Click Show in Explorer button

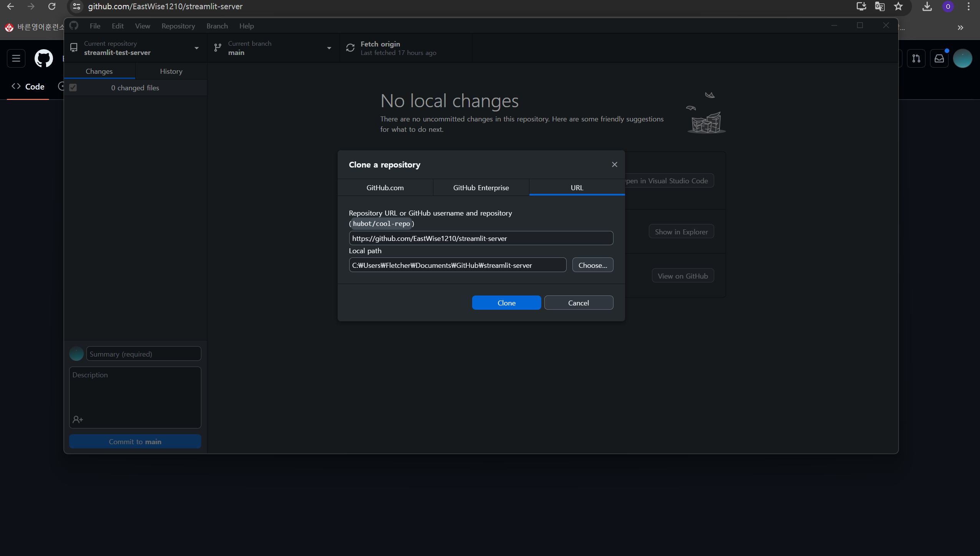[x=681, y=232]
